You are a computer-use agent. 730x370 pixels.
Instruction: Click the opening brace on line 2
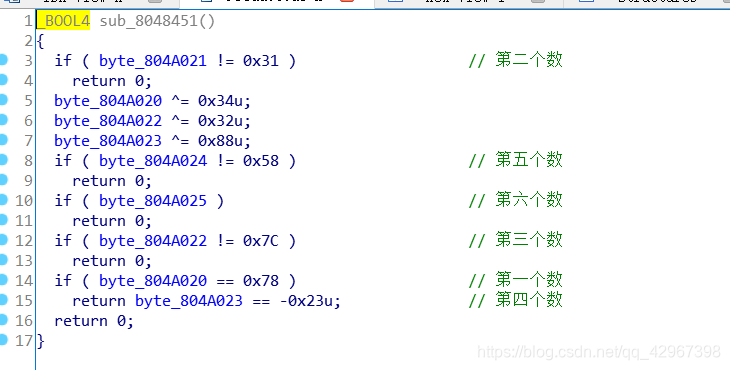pos(41,41)
